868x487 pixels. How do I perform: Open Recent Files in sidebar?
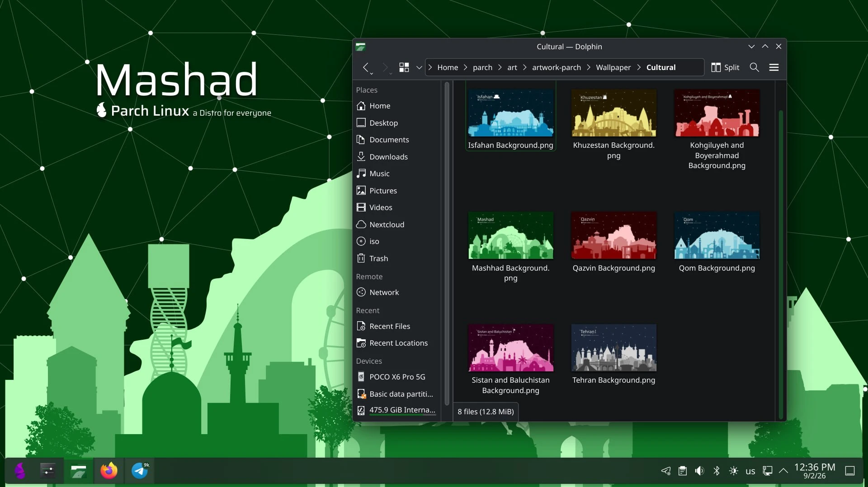click(x=396, y=326)
